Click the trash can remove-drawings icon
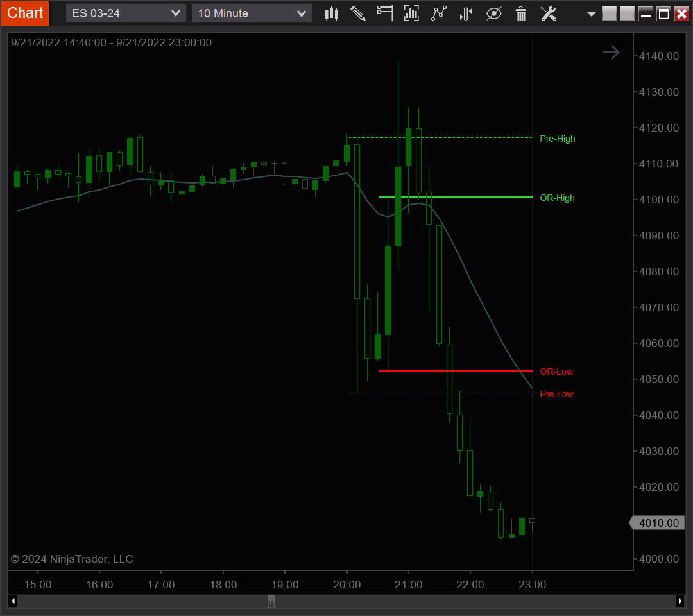The image size is (693, 616). point(521,13)
